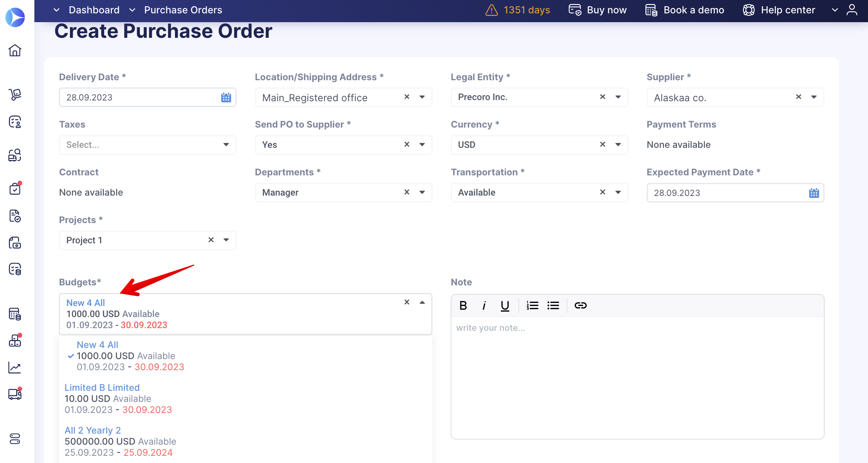
Task: Open the invoice payment sidebar icon
Action: coord(15,243)
